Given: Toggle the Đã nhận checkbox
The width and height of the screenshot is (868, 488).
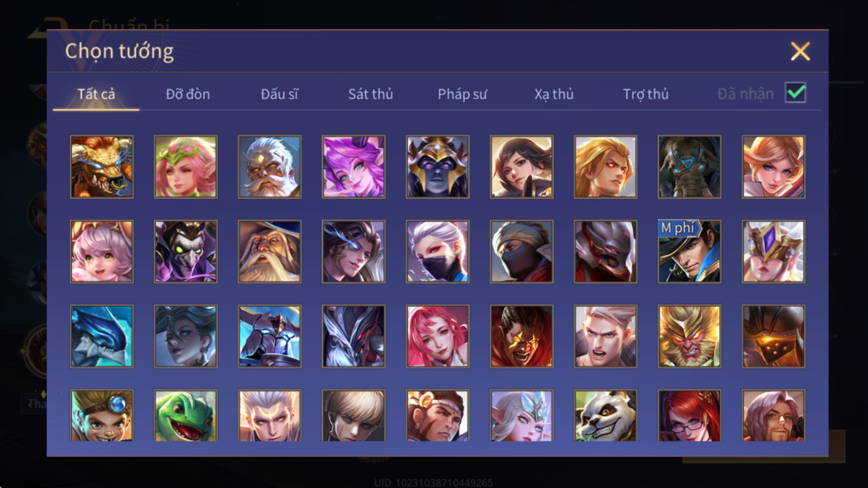Looking at the screenshot, I should click(x=795, y=93).
